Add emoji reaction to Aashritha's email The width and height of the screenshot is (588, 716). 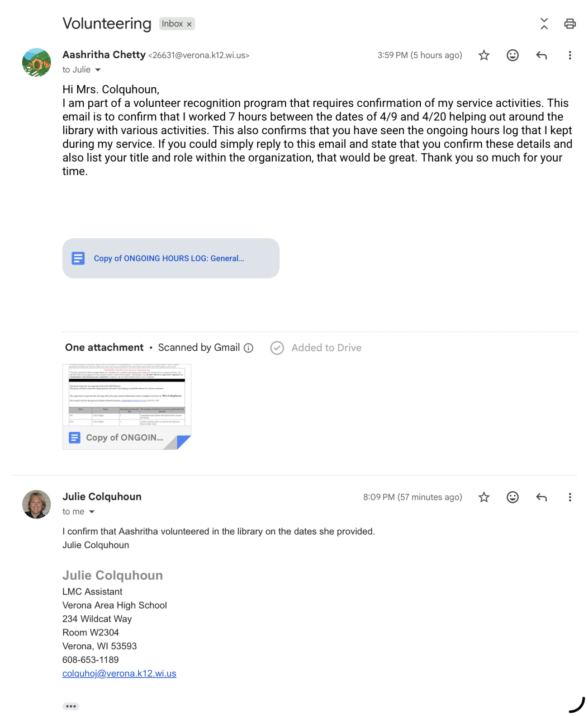click(x=513, y=55)
